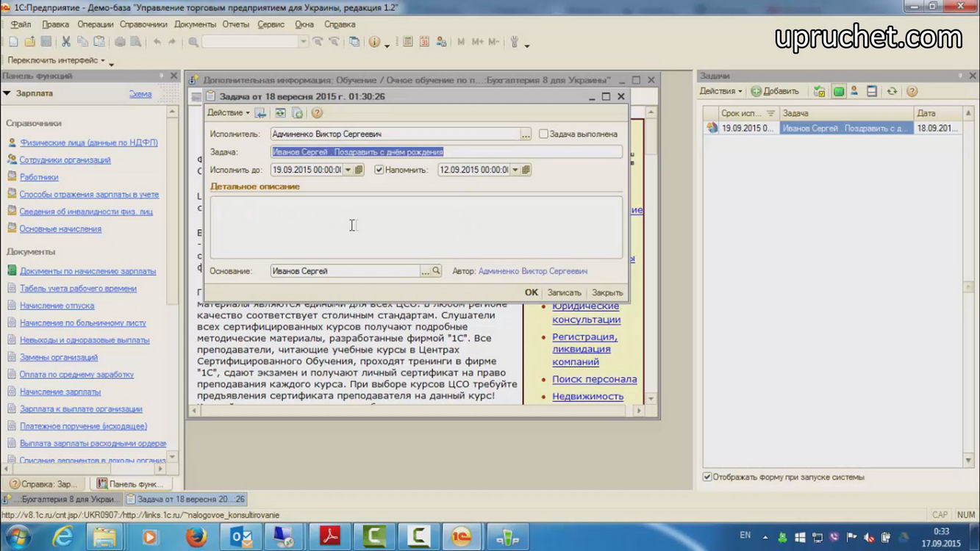This screenshot has width=980, height=551.
Task: Open Outlook from the Windows taskbar
Action: click(240, 537)
